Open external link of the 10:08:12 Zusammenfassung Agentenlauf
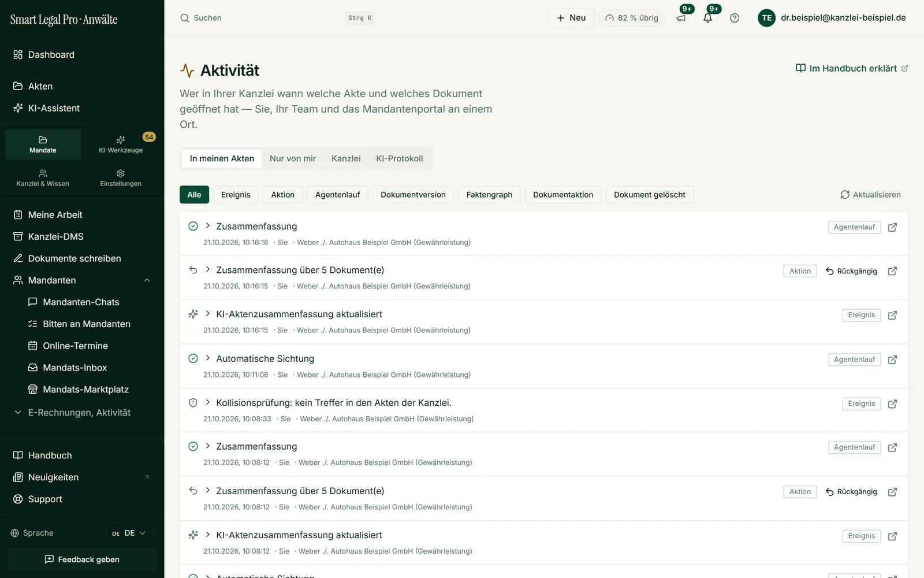Image resolution: width=924 pixels, height=578 pixels. (x=892, y=447)
